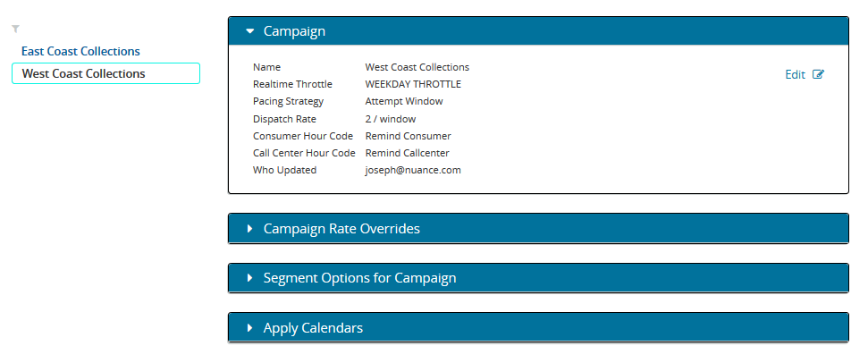Click the joseph@nuance.com updater value
The width and height of the screenshot is (868, 363).
click(x=413, y=170)
